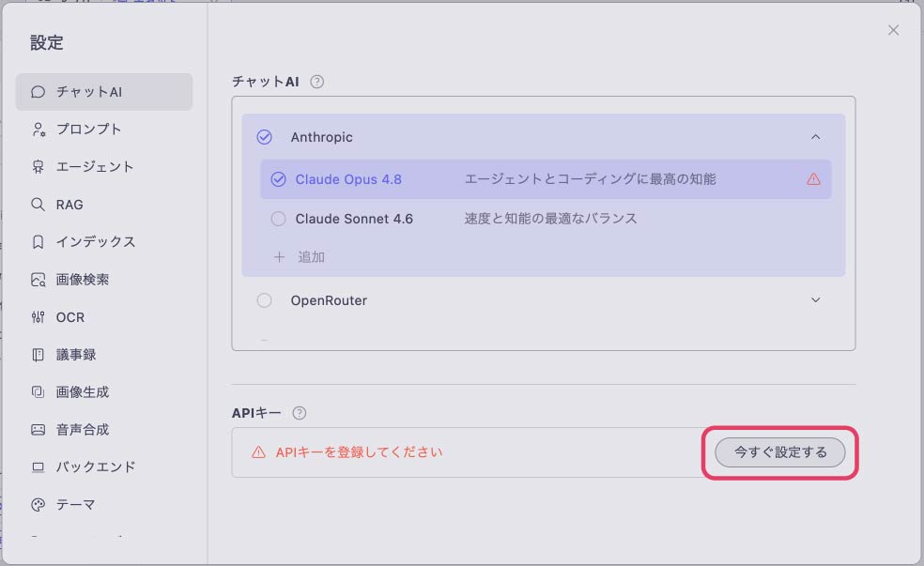Image resolution: width=924 pixels, height=566 pixels.
Task: Click the 設定 dialog title
Action: (47, 42)
